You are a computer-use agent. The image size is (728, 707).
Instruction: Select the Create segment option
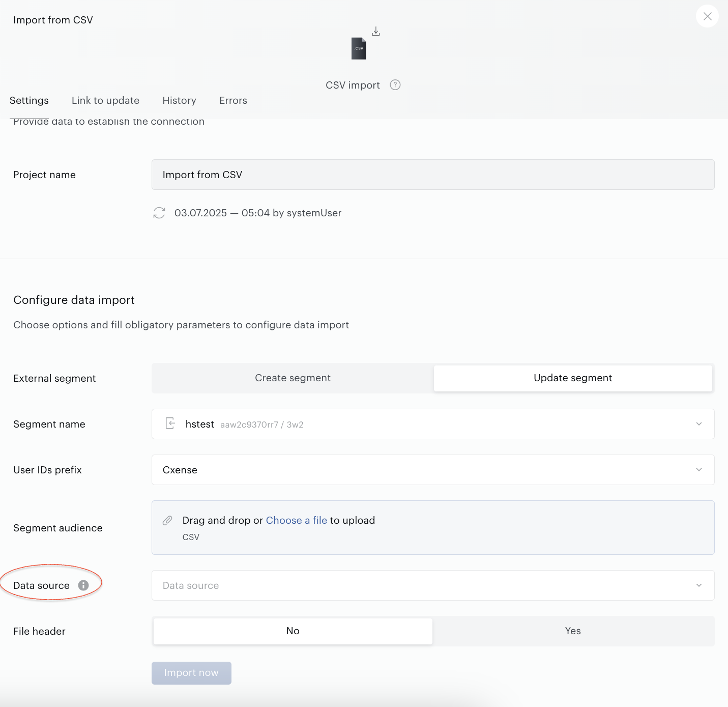293,378
